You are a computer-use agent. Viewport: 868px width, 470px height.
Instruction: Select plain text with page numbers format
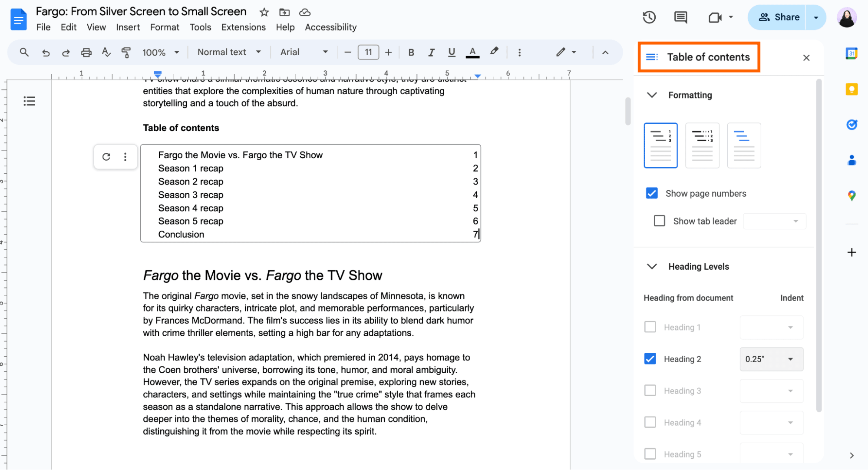(x=660, y=145)
